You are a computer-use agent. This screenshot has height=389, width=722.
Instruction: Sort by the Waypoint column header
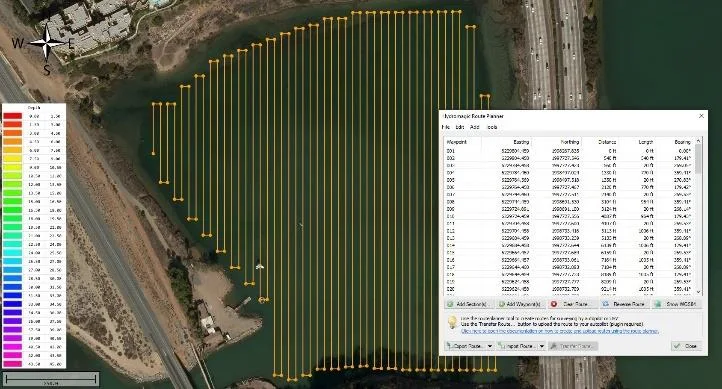click(463, 142)
